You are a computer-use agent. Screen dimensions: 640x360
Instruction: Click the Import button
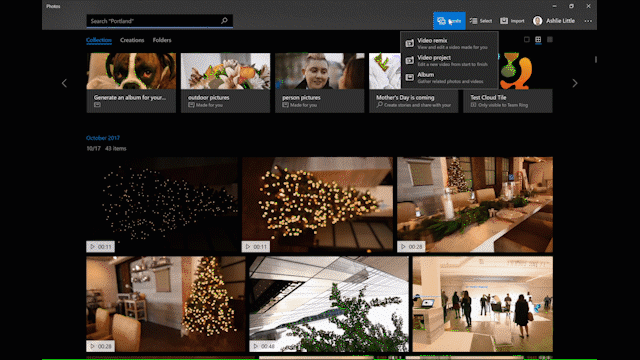pyautogui.click(x=512, y=21)
